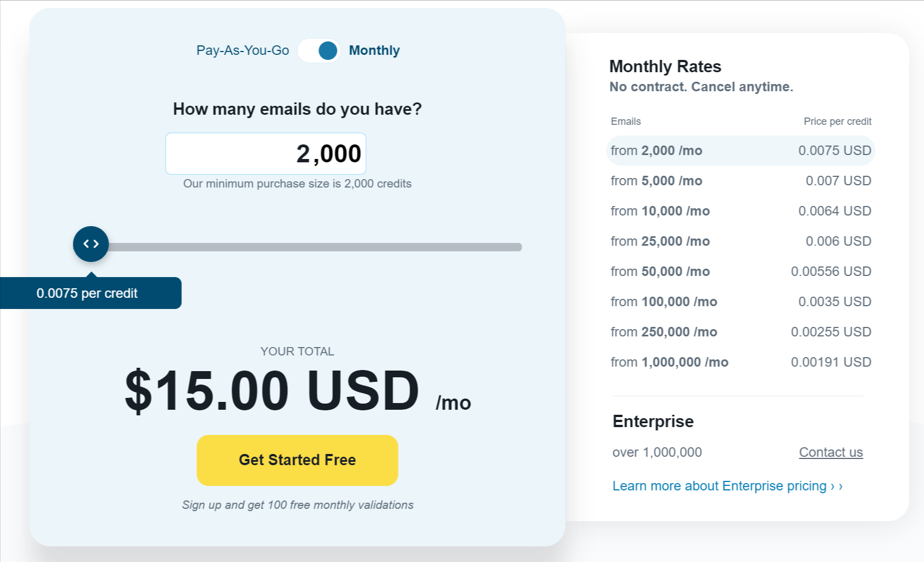
Task: Click the $15.00 USD total amount
Action: (272, 391)
